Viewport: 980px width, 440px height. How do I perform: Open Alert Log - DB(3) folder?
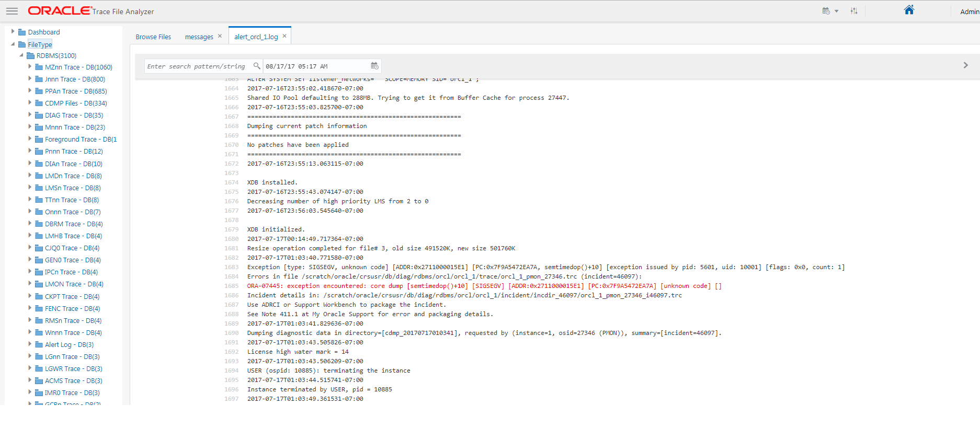click(x=69, y=344)
